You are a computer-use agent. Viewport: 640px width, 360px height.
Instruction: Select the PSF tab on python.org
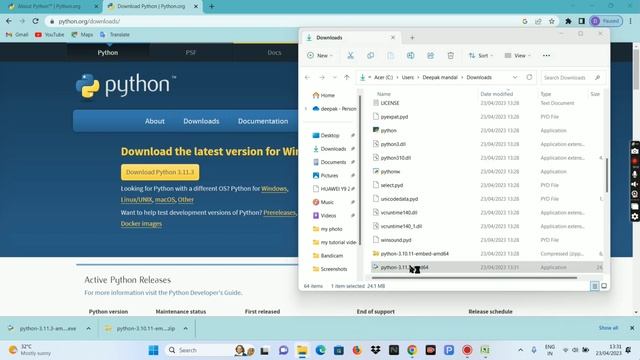[x=191, y=53]
